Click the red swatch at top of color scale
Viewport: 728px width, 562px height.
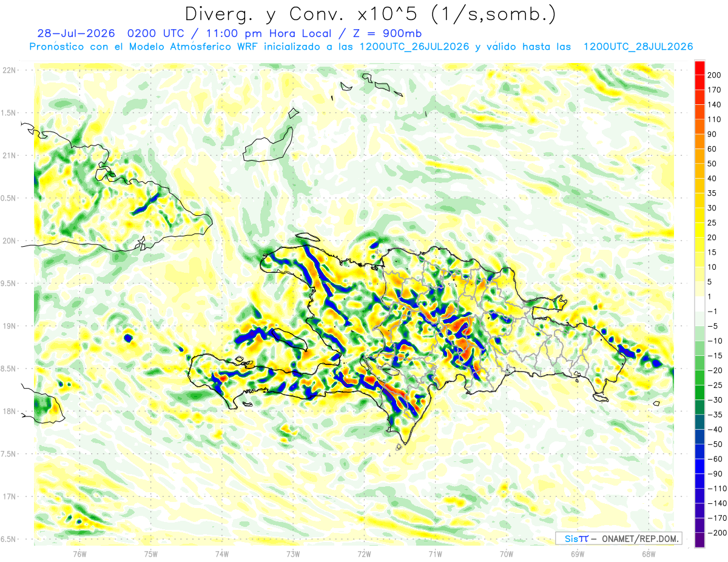point(699,67)
